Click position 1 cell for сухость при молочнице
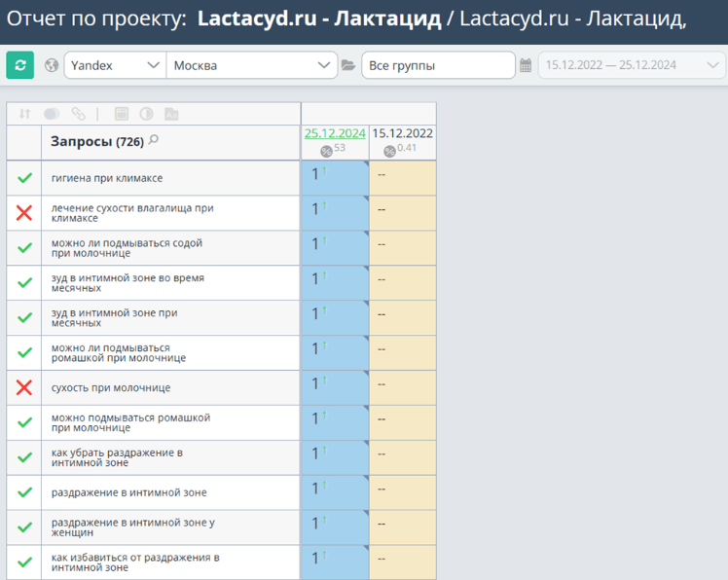Screen dimensions: 728x580 pyautogui.click(x=335, y=387)
